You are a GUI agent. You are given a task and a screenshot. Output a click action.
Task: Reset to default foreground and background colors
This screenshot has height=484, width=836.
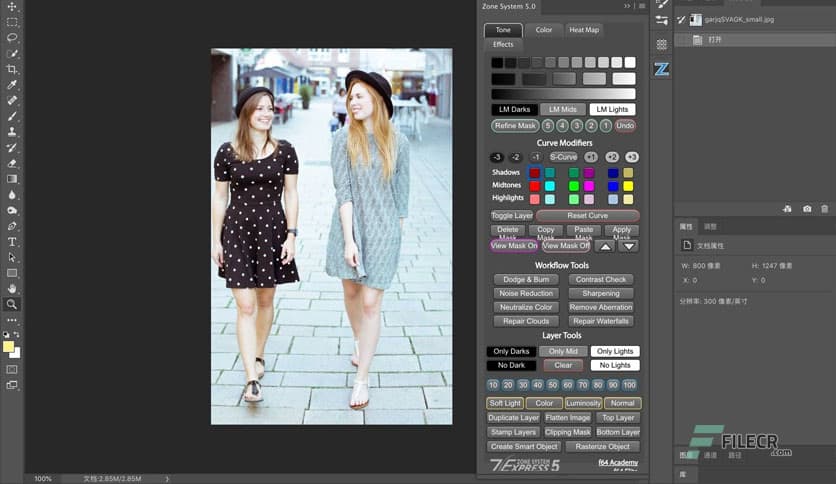point(6,335)
